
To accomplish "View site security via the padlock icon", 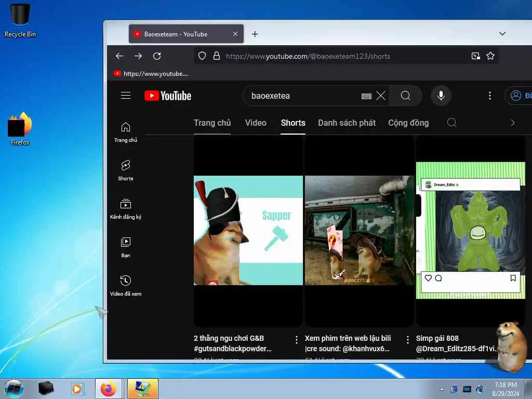I will click(x=217, y=56).
